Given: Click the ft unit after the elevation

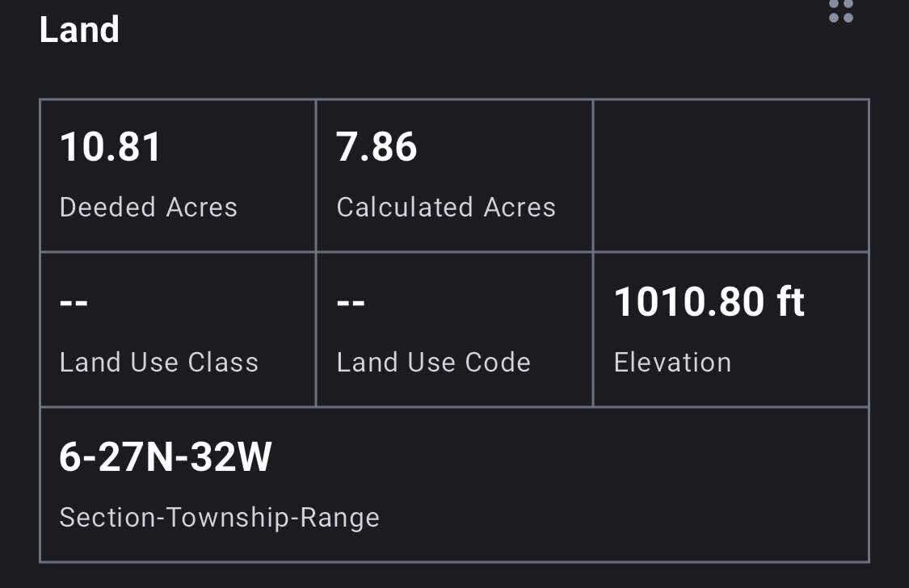Looking at the screenshot, I should (x=790, y=303).
